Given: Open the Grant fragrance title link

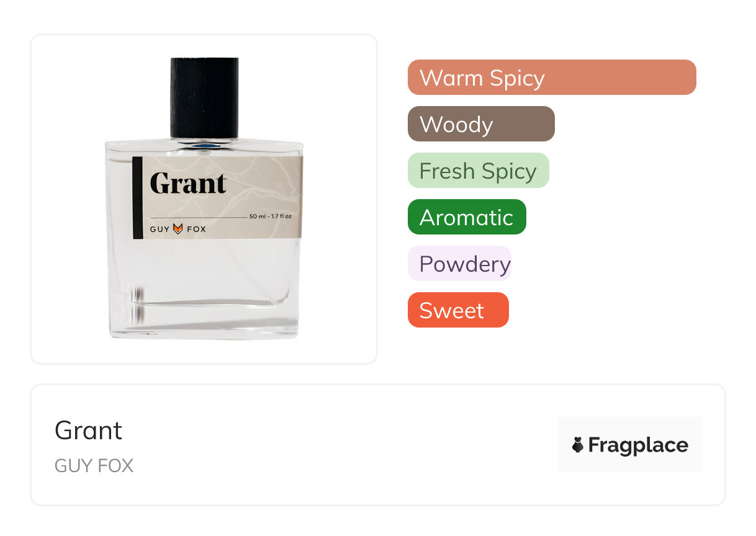Looking at the screenshot, I should (89, 431).
